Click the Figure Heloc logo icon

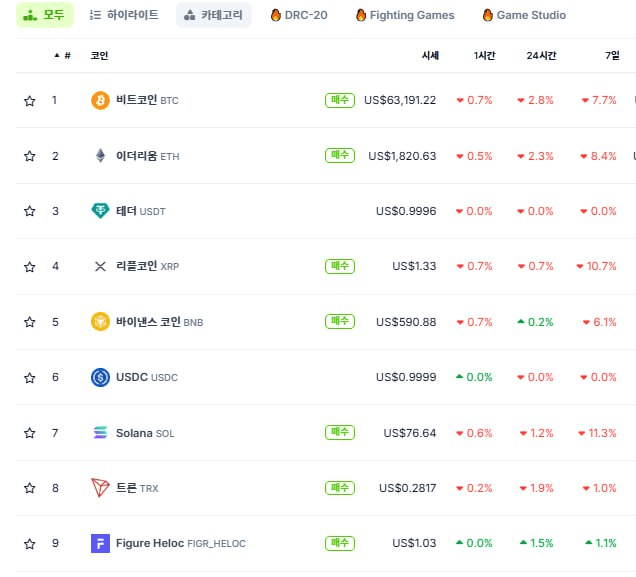coord(100,543)
